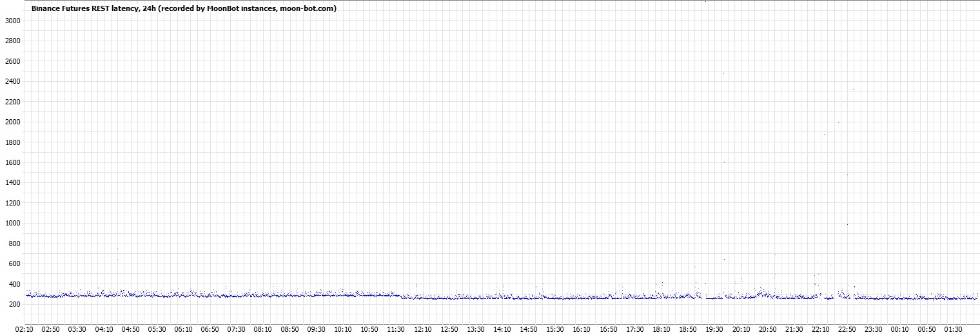Click the 19:30 time axis label
This screenshot has height=335, width=980.
click(x=714, y=329)
